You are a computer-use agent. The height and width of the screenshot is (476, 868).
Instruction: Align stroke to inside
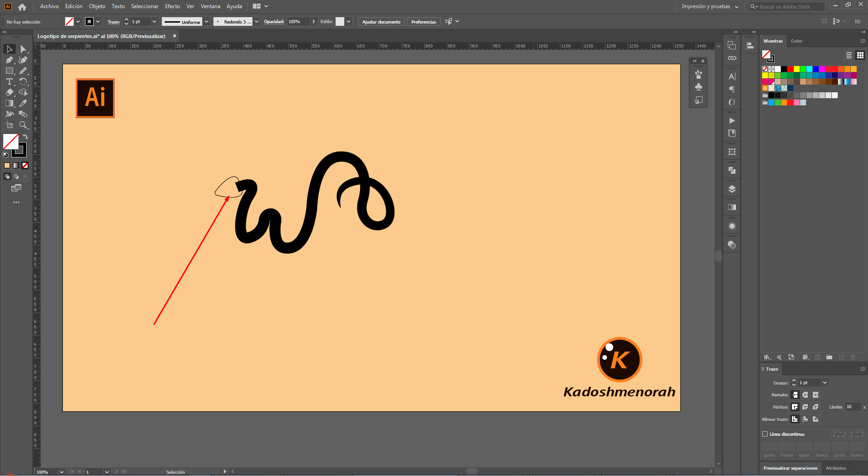[x=805, y=419]
